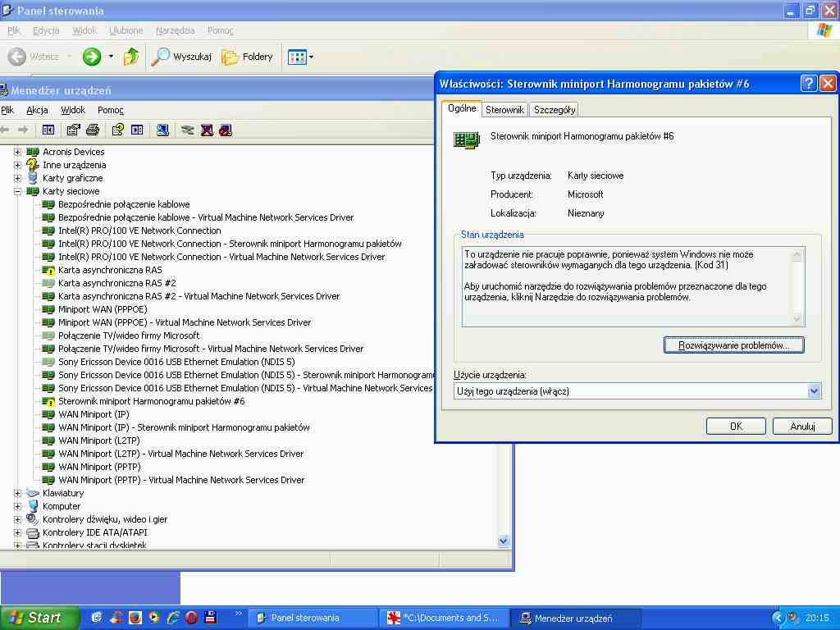Click the media player icon in quick launch
The image size is (840, 630).
coord(154,618)
